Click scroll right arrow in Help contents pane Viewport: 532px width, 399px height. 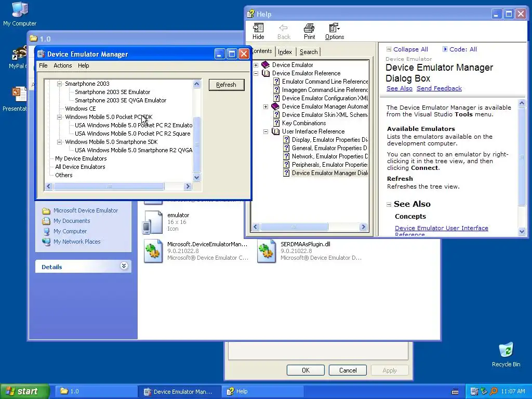[x=363, y=227]
